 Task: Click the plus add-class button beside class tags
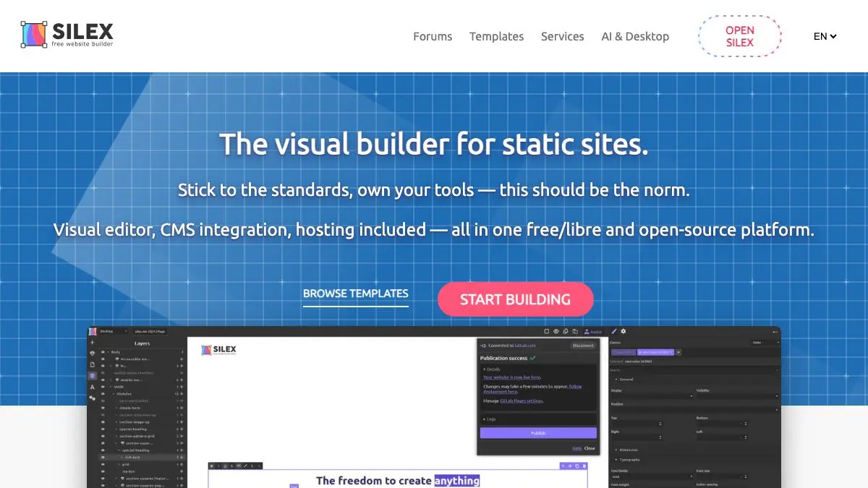click(x=678, y=352)
